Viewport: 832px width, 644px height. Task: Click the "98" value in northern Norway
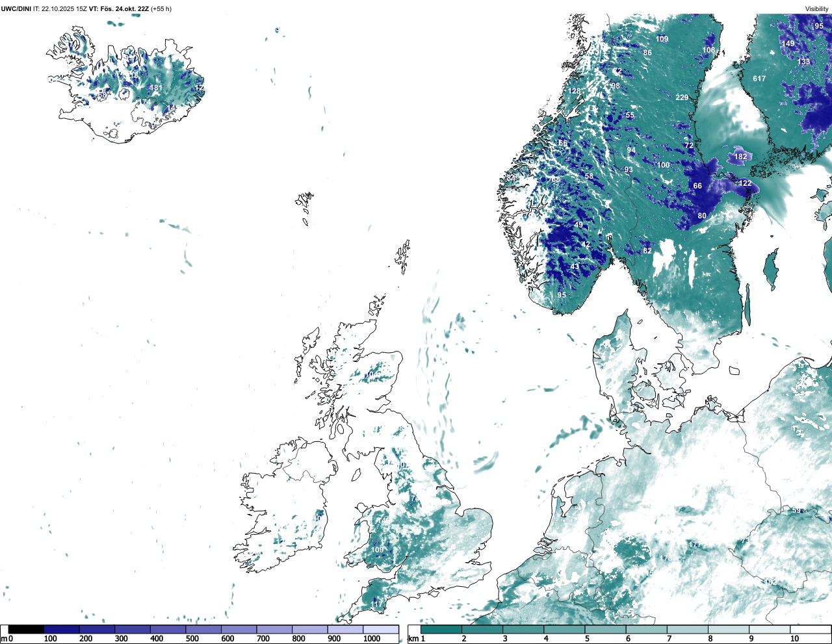pyautogui.click(x=615, y=86)
